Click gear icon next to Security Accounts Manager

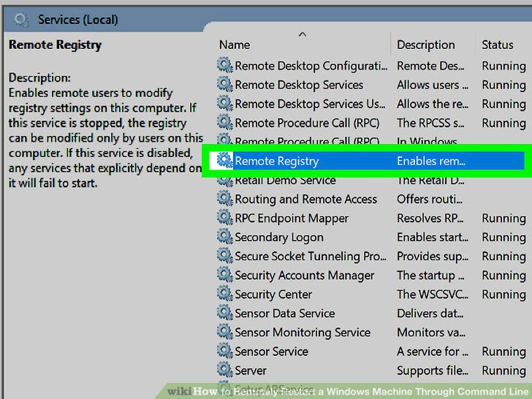[224, 275]
